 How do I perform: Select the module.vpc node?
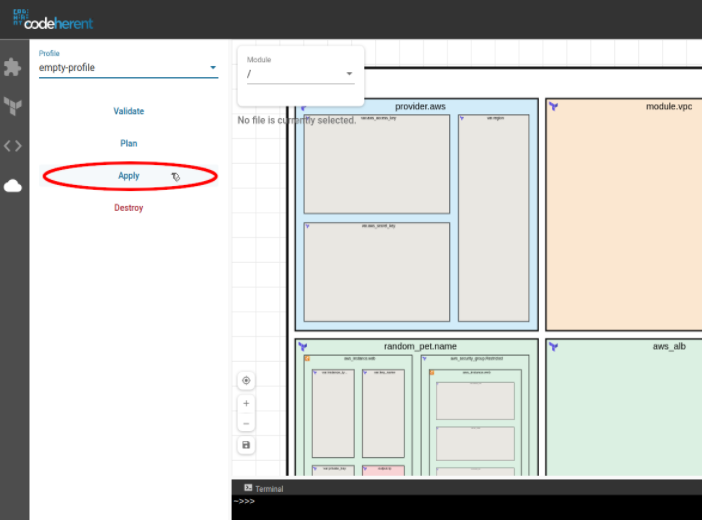coord(624,215)
